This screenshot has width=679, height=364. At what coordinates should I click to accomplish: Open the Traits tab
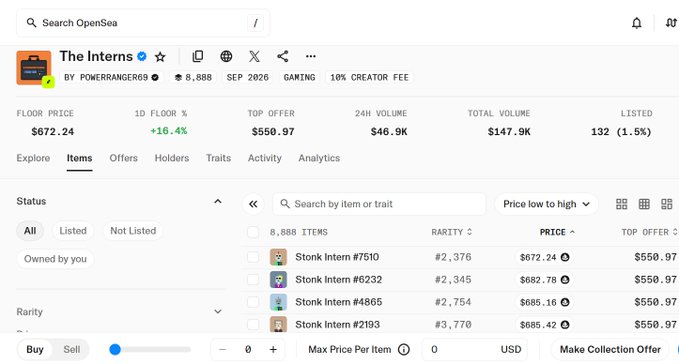click(x=218, y=158)
